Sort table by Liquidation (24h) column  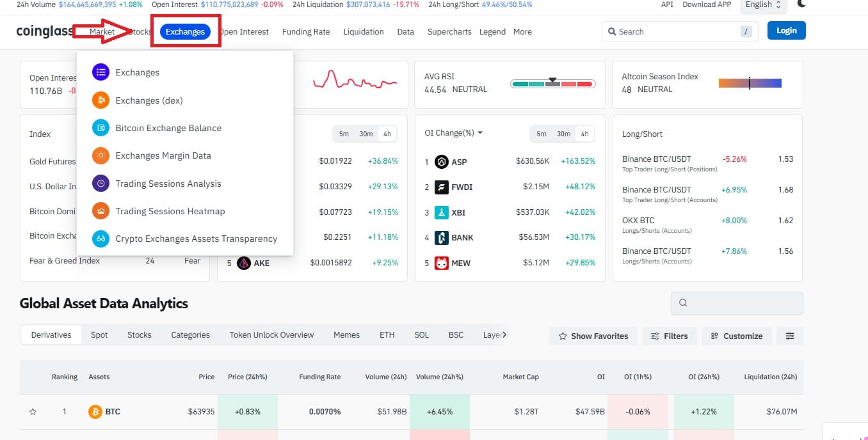tap(771, 377)
